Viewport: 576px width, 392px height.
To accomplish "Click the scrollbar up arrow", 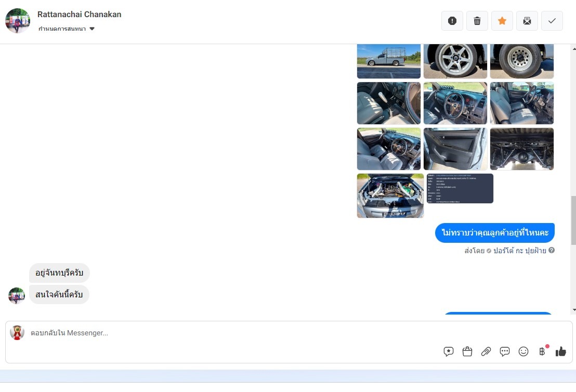I will [x=574, y=48].
